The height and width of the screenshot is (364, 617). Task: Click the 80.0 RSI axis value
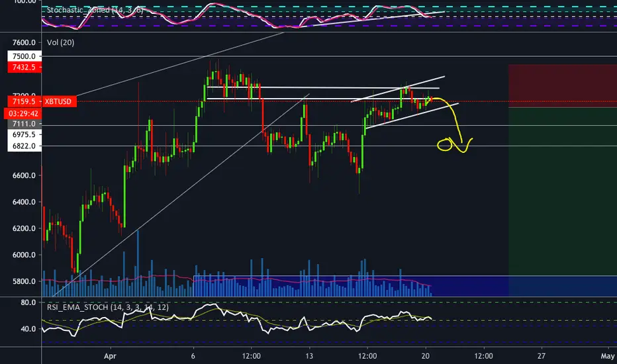coord(28,302)
